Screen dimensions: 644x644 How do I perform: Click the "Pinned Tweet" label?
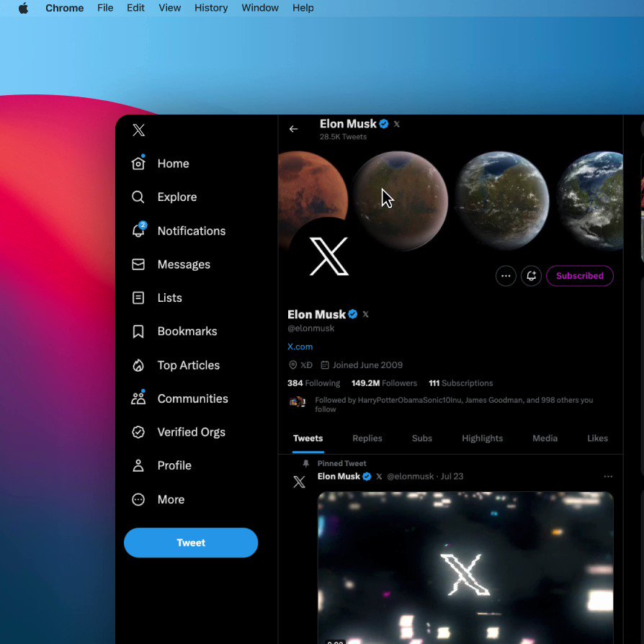[x=341, y=463]
